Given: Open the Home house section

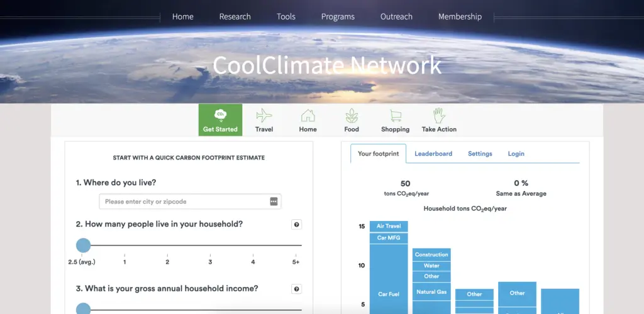Looking at the screenshot, I should 308,120.
